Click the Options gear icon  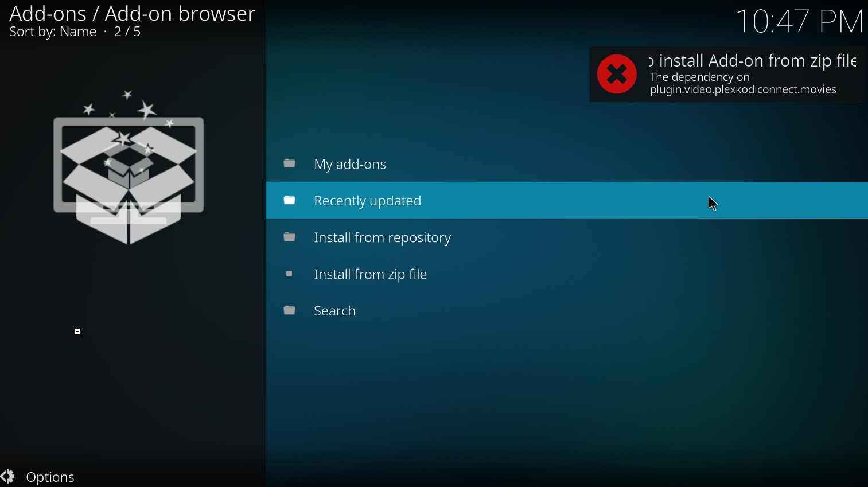pos(8,476)
